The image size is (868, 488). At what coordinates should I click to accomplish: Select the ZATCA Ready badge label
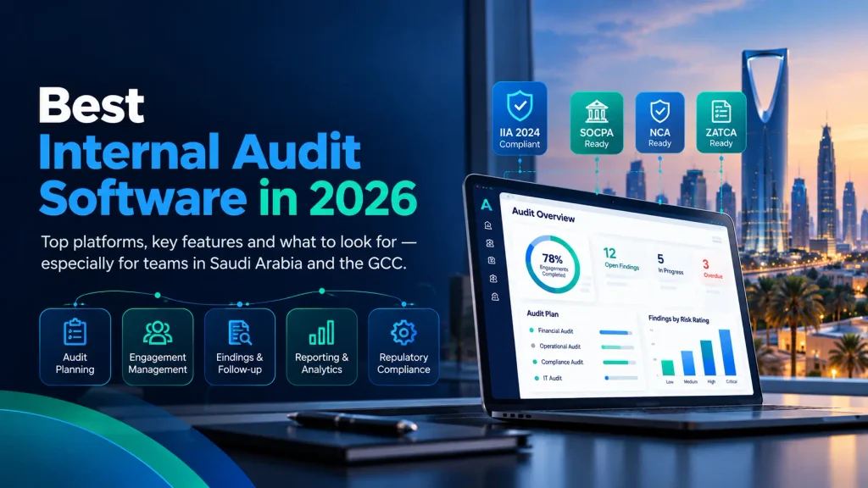click(x=721, y=138)
